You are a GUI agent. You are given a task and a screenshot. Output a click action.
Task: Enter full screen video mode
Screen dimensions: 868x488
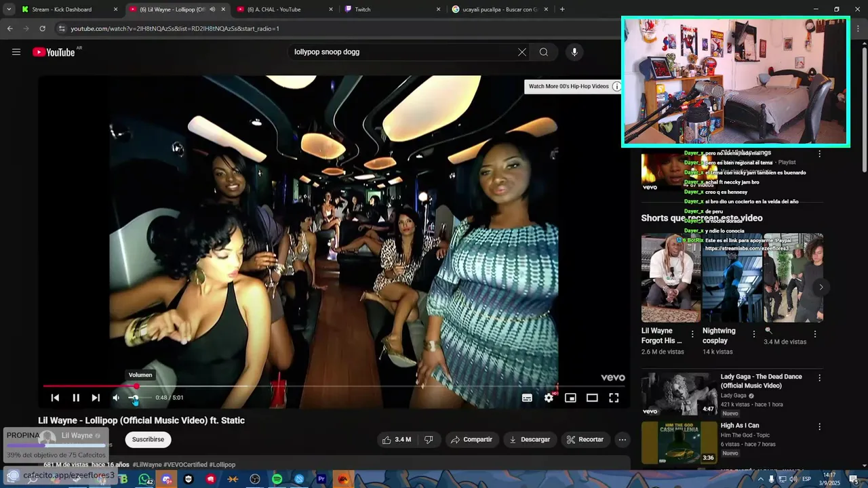click(x=614, y=398)
